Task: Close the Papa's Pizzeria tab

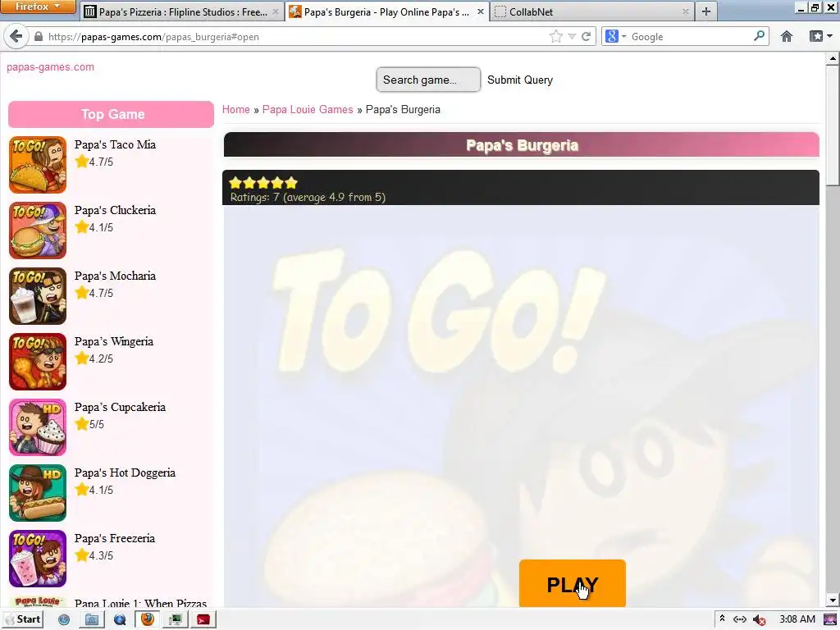Action: pos(275,11)
